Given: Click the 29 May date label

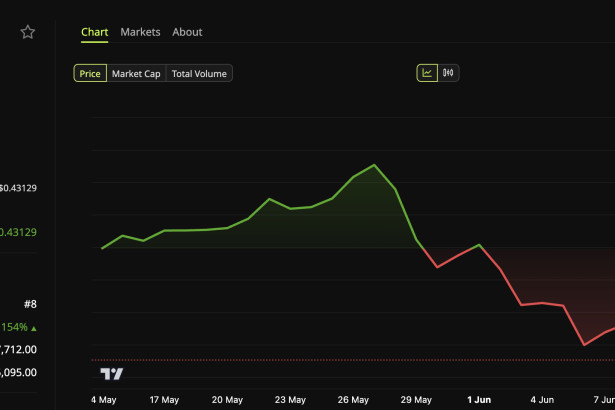Looking at the screenshot, I should (x=416, y=400).
